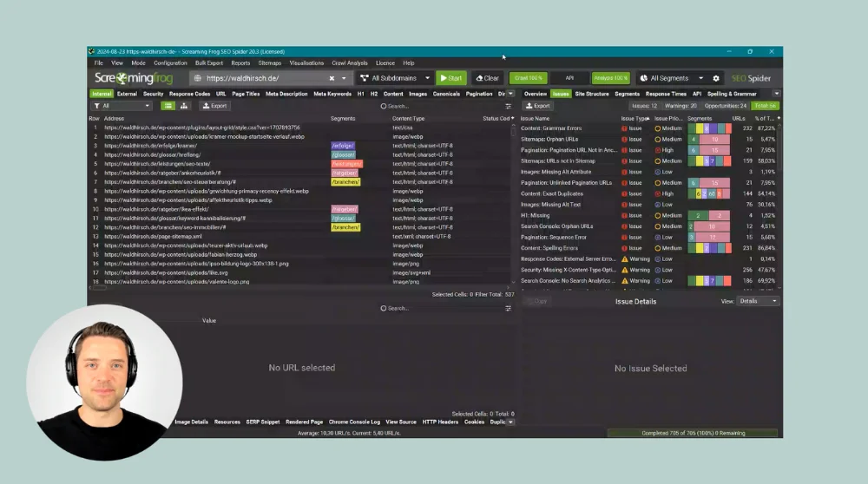Export the Internal tab data
Screen dimensions: 868x484
click(214, 106)
